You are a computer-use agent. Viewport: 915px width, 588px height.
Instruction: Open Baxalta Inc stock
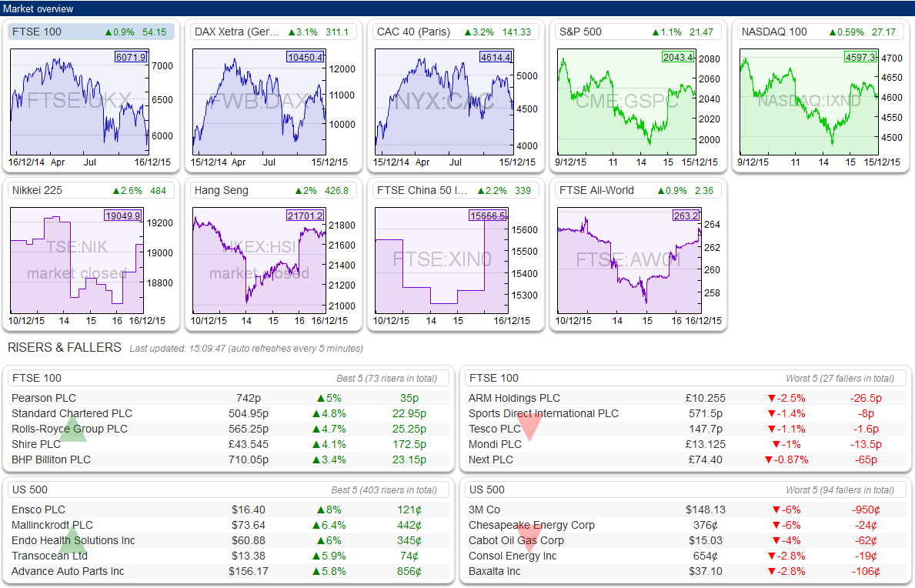tap(494, 572)
